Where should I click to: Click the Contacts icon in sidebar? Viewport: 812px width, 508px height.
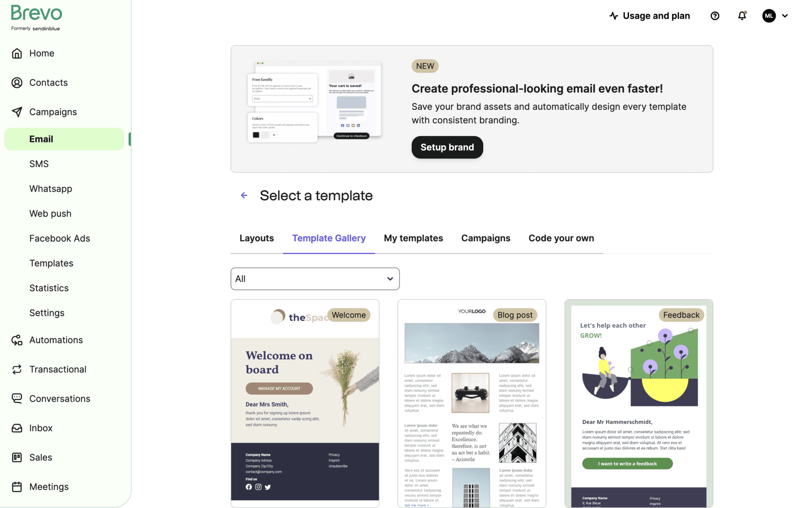(x=16, y=83)
